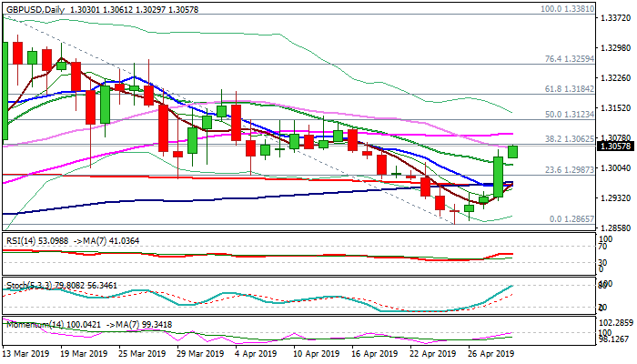The image size is (637, 364).
Task: Click the 1.30040 price axis value
Action: tap(615, 168)
